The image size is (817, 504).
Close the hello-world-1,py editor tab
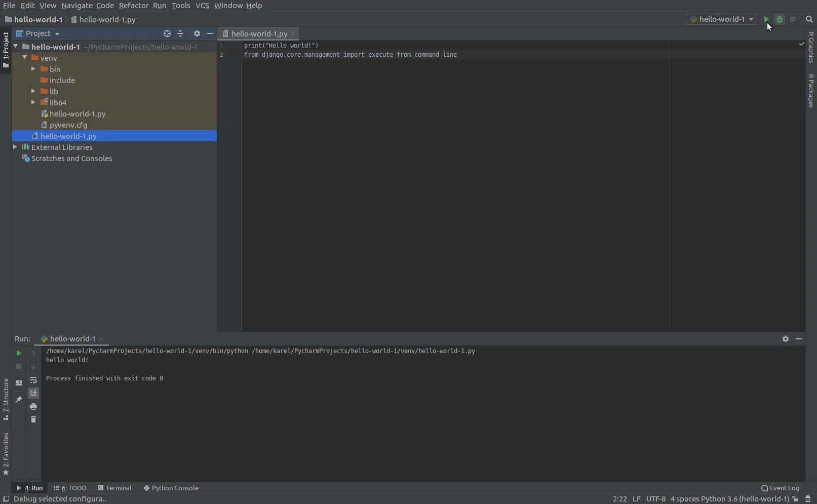point(293,33)
